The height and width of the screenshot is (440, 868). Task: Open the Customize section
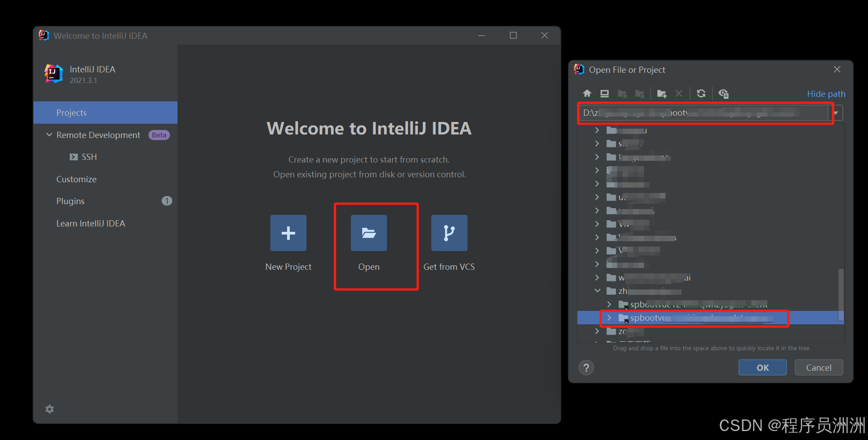click(76, 179)
